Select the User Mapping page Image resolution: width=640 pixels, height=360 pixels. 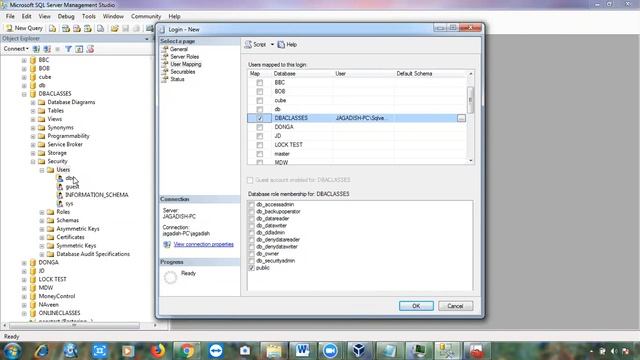tap(186, 64)
